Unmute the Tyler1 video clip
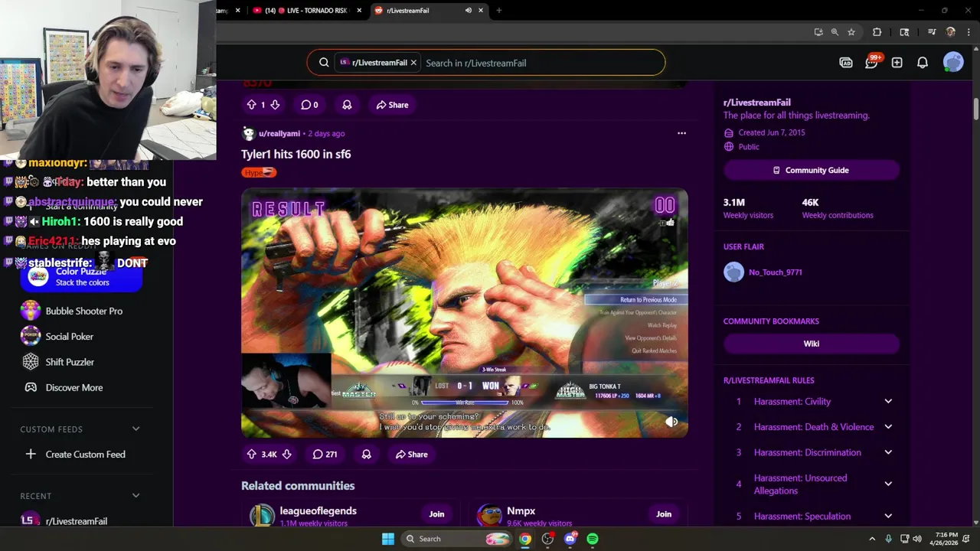 671,422
